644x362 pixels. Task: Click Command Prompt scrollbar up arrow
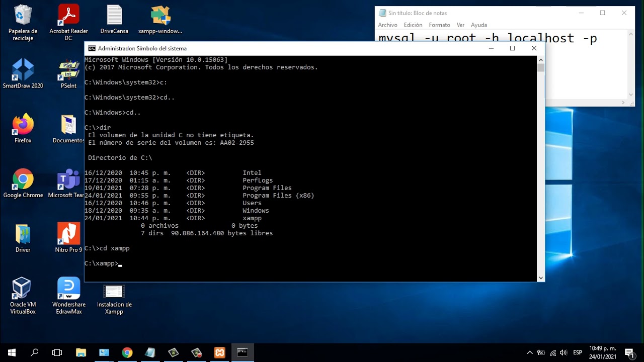(x=541, y=59)
